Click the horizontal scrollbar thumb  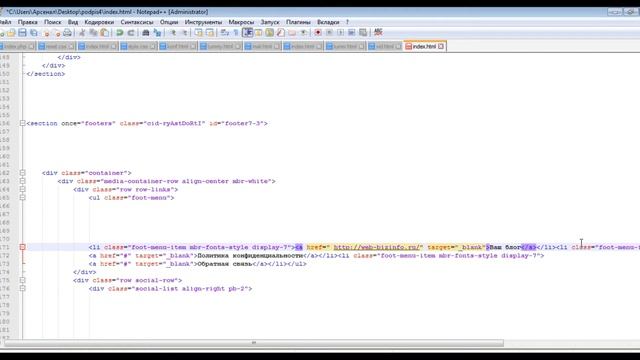pos(254,343)
